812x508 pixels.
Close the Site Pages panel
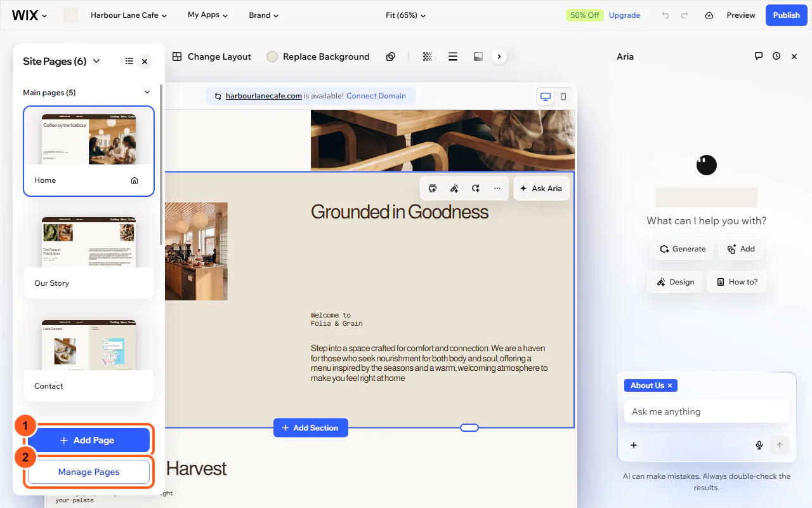[145, 61]
